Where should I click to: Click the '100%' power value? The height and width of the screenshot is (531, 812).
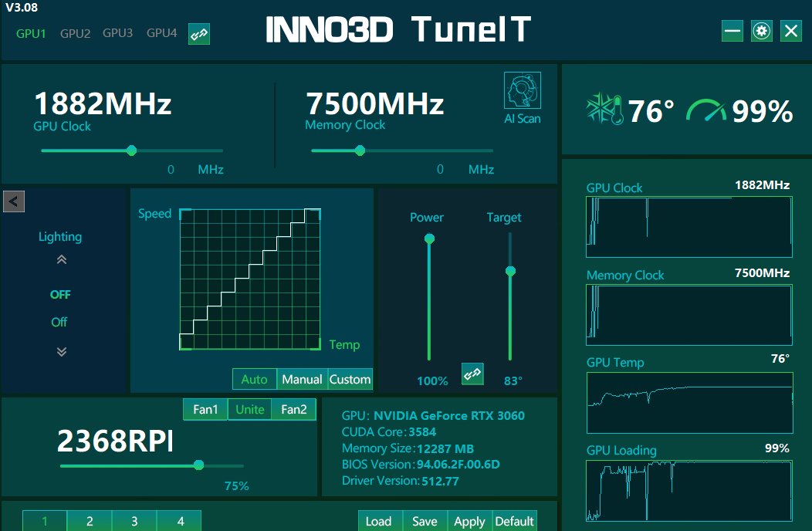coord(432,380)
